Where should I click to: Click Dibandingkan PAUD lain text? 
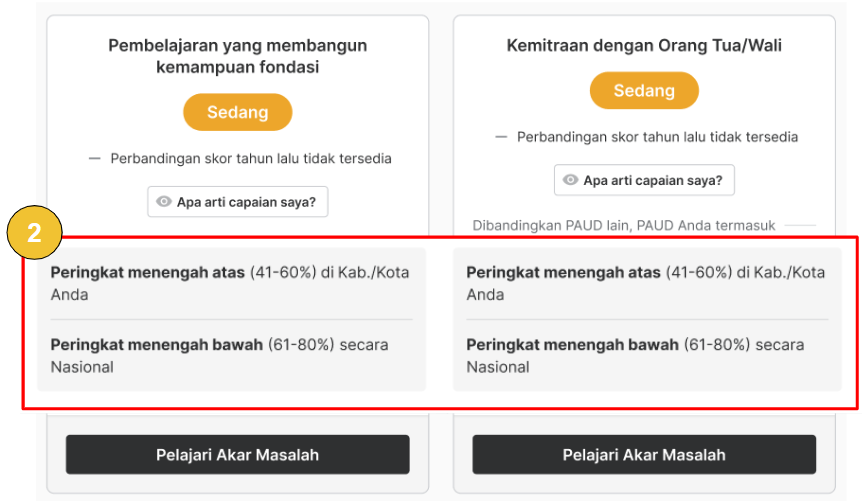623,225
